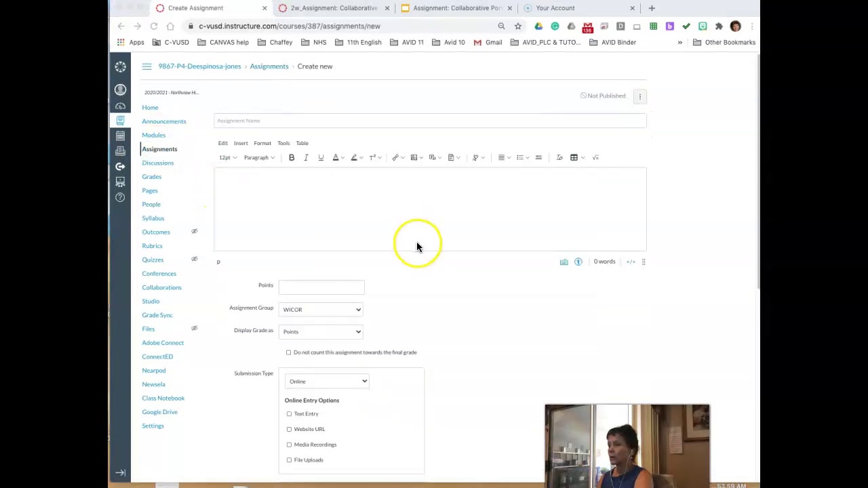The width and height of the screenshot is (868, 488).
Task: Apply bold formatting in the editor
Action: pyautogui.click(x=292, y=157)
